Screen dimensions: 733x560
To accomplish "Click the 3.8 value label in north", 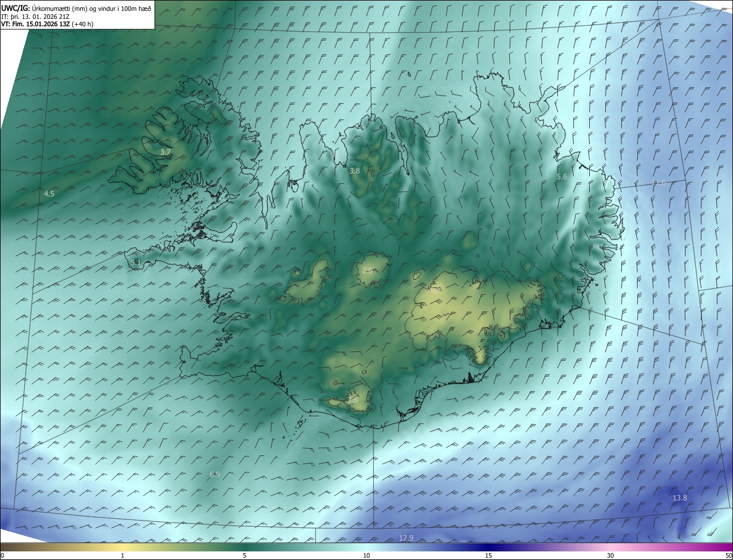I will pyautogui.click(x=354, y=171).
